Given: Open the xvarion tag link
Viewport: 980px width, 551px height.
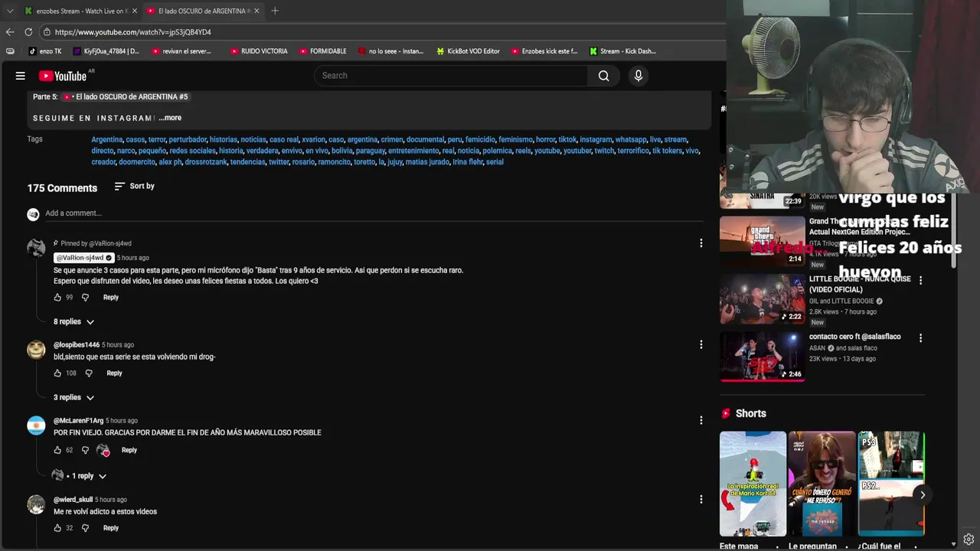Looking at the screenshot, I should (x=314, y=140).
